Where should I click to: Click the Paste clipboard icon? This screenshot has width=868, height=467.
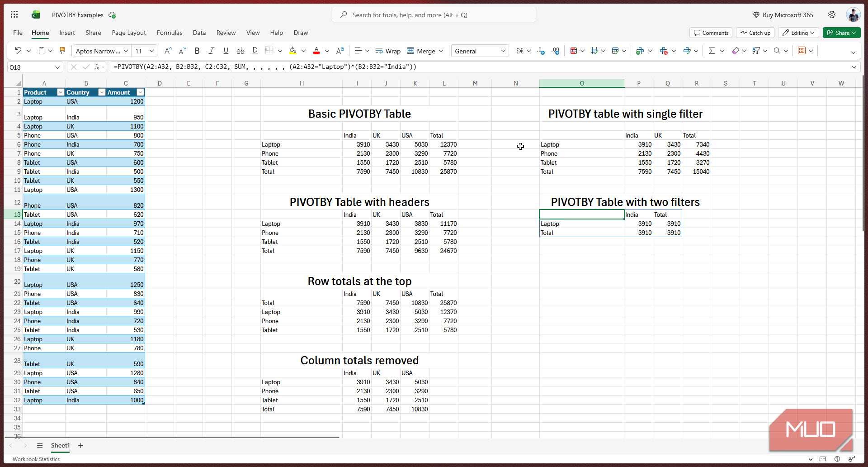41,51
